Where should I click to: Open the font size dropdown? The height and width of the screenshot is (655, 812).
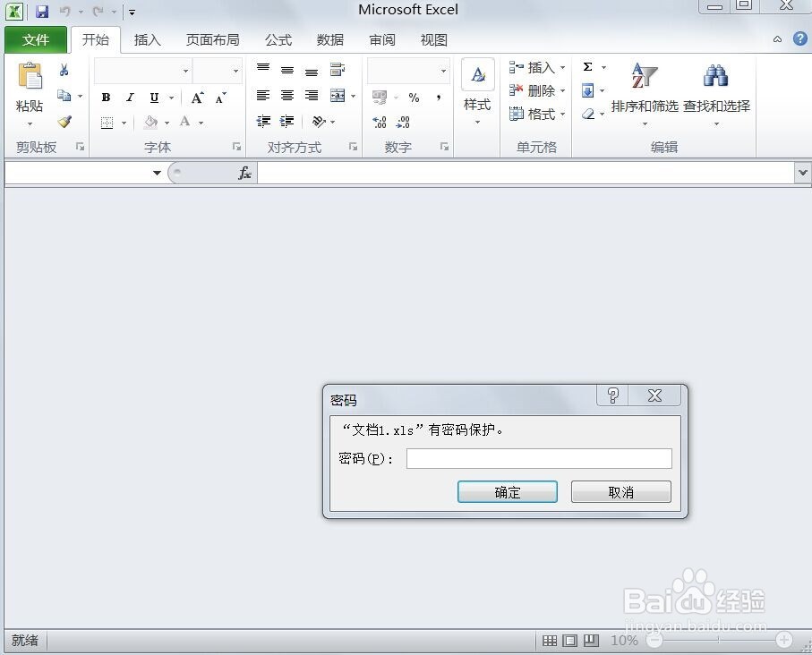pos(235,71)
